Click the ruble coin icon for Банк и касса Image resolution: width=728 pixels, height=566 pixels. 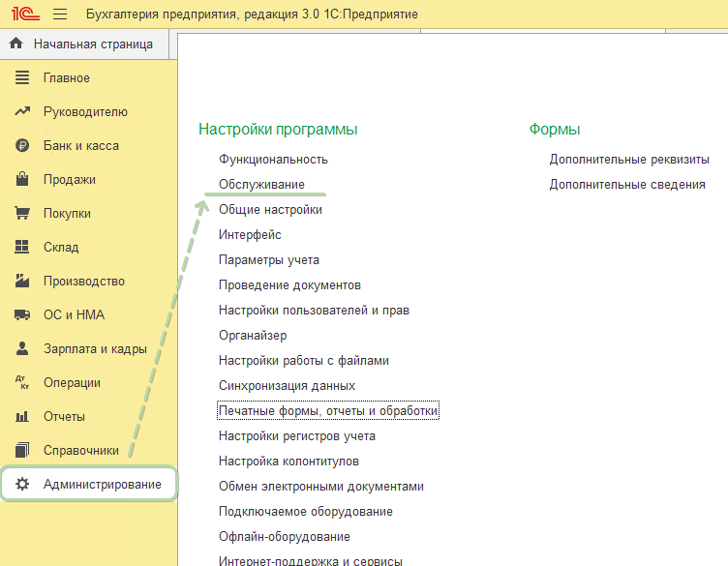pyautogui.click(x=22, y=145)
